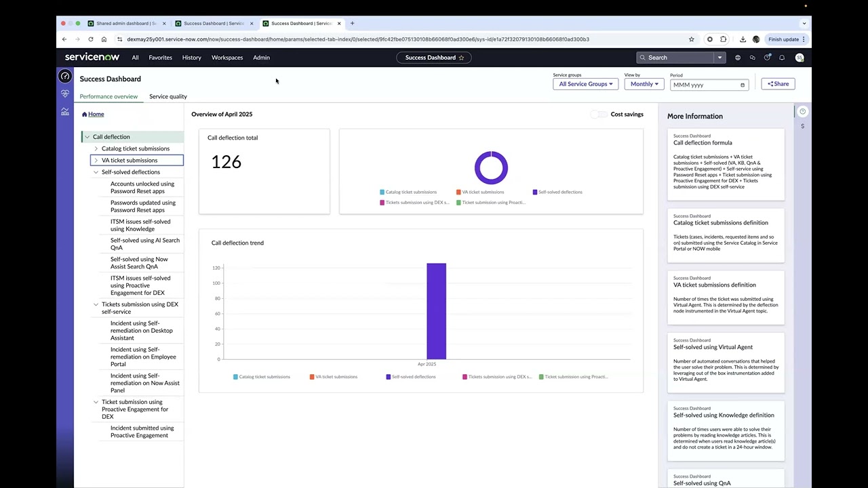Select Incident submitted using Proactive Engagement
The image size is (868, 488).
(142, 432)
